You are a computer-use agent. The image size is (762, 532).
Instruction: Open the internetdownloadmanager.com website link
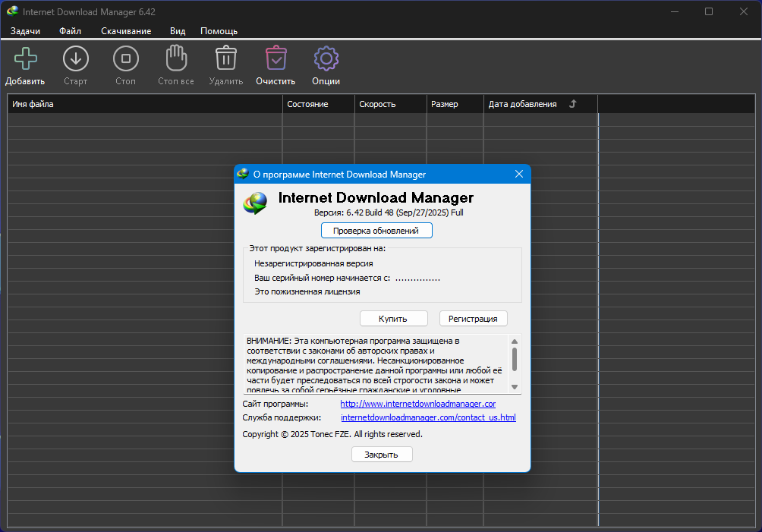click(417, 404)
